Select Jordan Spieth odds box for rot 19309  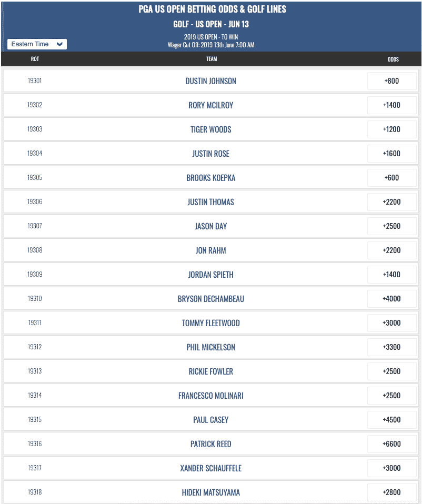392,274
